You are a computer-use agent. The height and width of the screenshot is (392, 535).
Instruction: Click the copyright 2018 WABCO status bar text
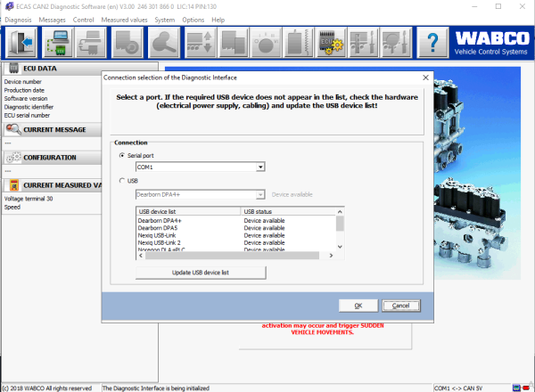47,388
